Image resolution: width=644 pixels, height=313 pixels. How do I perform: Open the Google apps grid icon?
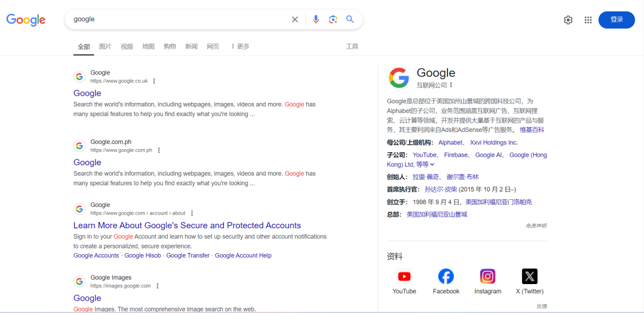coord(588,20)
